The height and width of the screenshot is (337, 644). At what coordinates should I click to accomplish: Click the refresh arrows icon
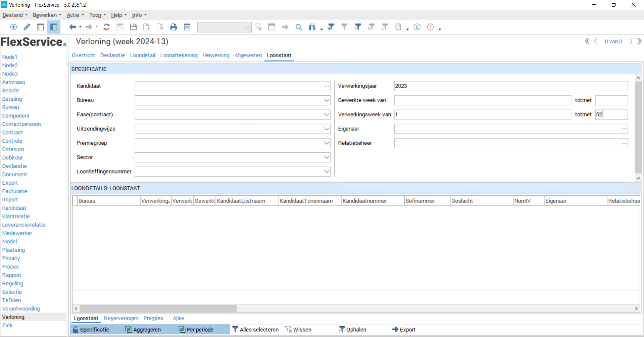tap(106, 27)
